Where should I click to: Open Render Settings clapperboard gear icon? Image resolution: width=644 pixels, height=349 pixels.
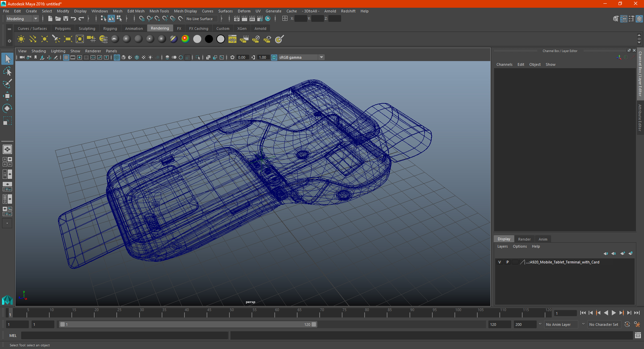click(x=260, y=19)
